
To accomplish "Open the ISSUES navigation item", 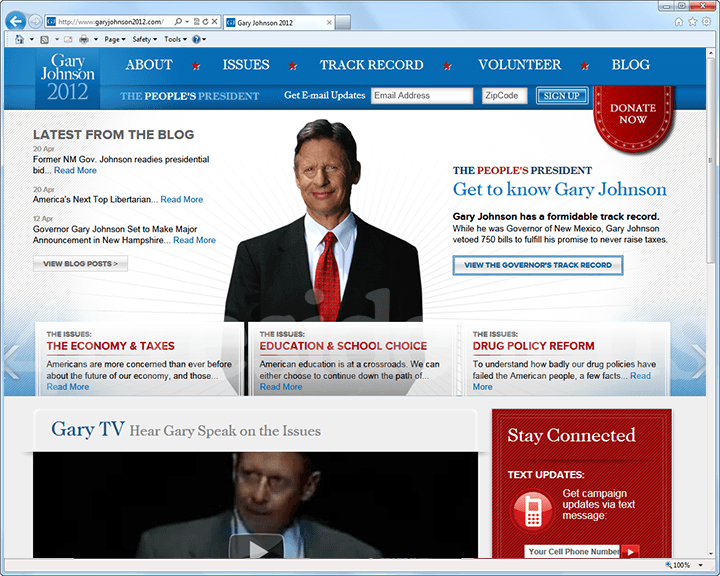I will pyautogui.click(x=246, y=65).
